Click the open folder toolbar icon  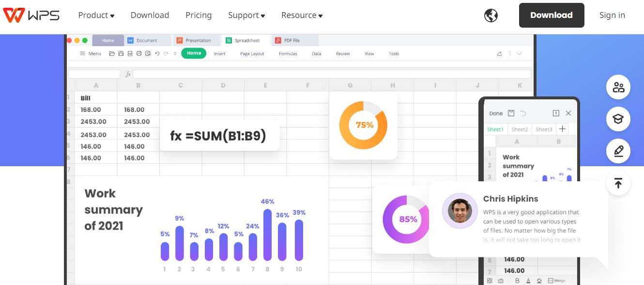112,53
